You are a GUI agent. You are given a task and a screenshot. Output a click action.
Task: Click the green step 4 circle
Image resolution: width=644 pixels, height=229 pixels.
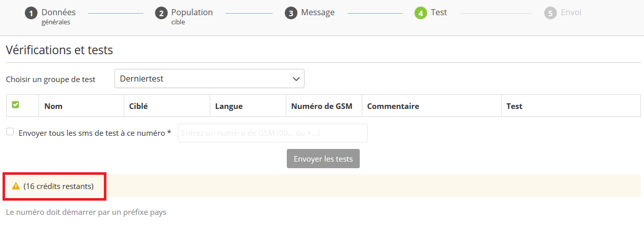421,13
